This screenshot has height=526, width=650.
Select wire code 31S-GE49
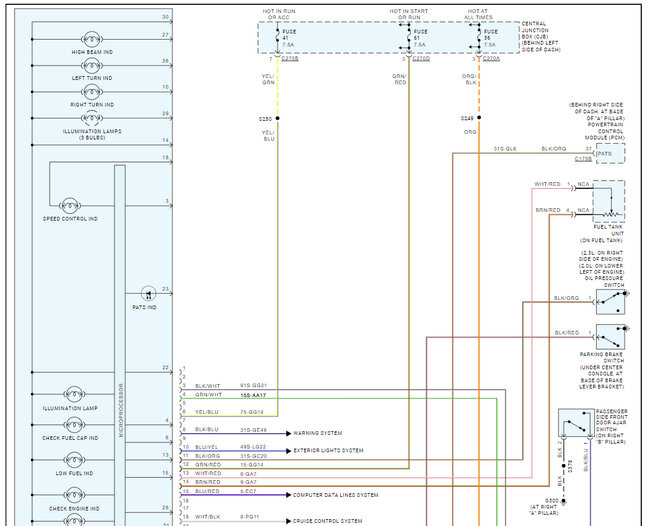coord(253,430)
